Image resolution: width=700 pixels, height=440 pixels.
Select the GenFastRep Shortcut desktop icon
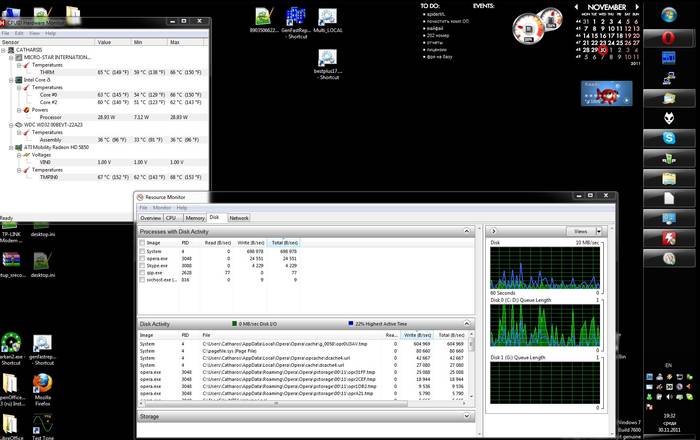point(297,23)
